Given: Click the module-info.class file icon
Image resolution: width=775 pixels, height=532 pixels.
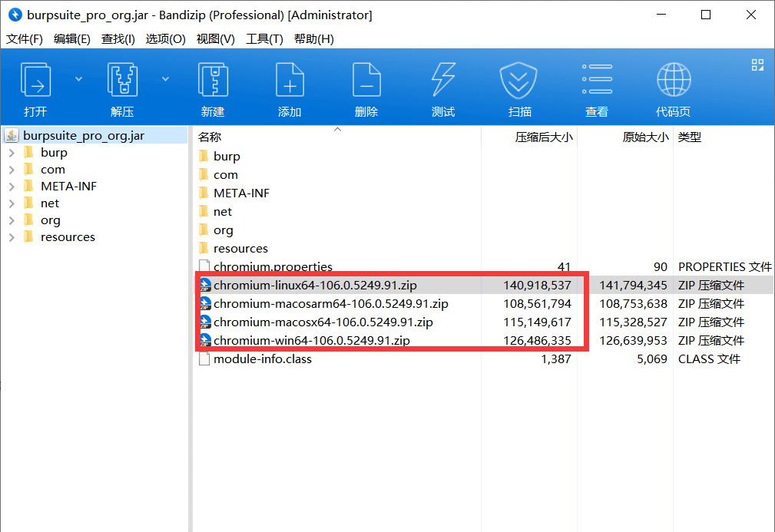Looking at the screenshot, I should pos(204,359).
